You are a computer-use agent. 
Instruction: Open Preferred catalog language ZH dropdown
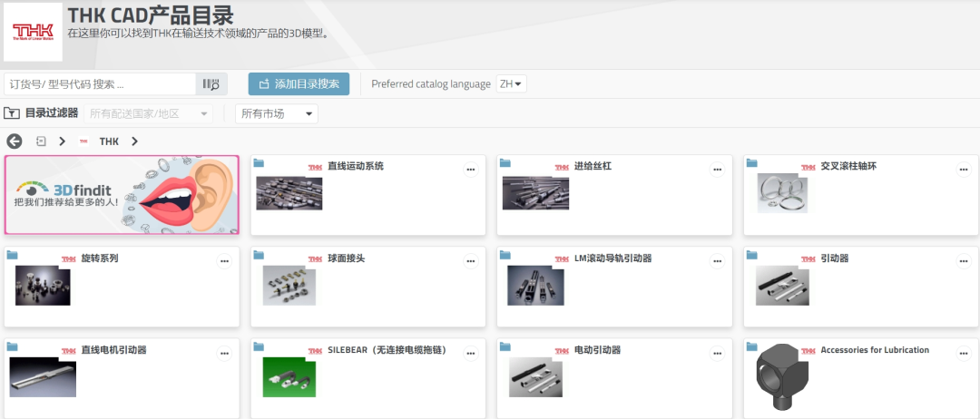(x=511, y=83)
